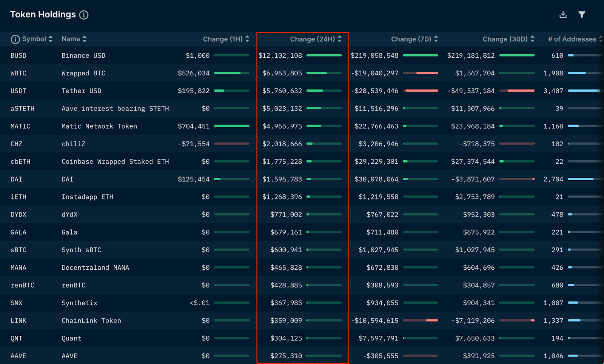
Task: Click the Name column header label
Action: (x=71, y=39)
